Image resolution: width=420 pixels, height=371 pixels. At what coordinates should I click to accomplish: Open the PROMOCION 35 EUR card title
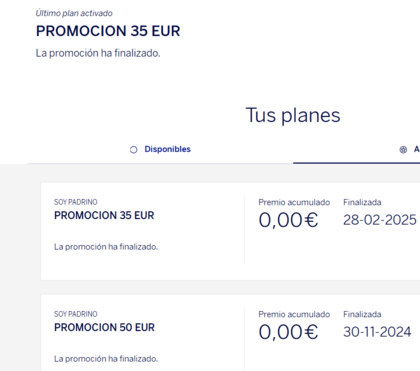[x=104, y=215]
